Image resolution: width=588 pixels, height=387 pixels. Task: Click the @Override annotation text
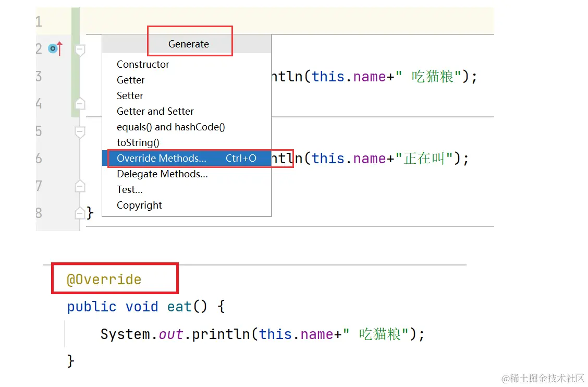click(x=104, y=279)
